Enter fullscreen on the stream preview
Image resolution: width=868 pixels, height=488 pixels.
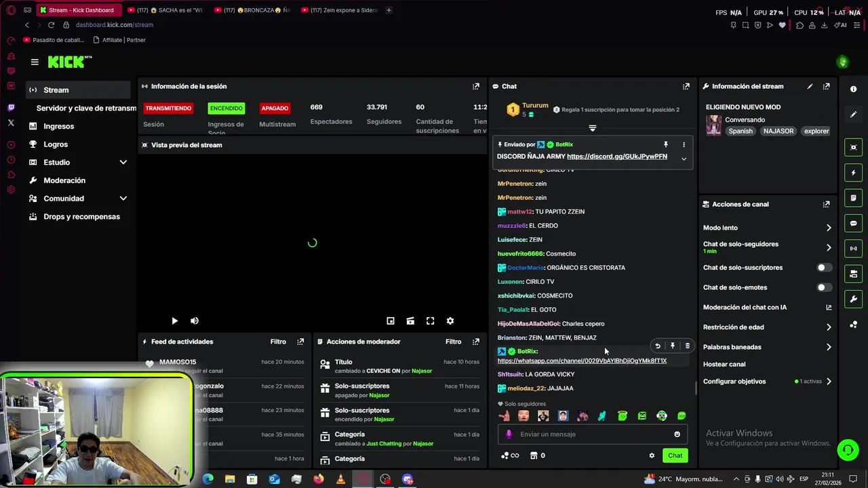point(430,321)
